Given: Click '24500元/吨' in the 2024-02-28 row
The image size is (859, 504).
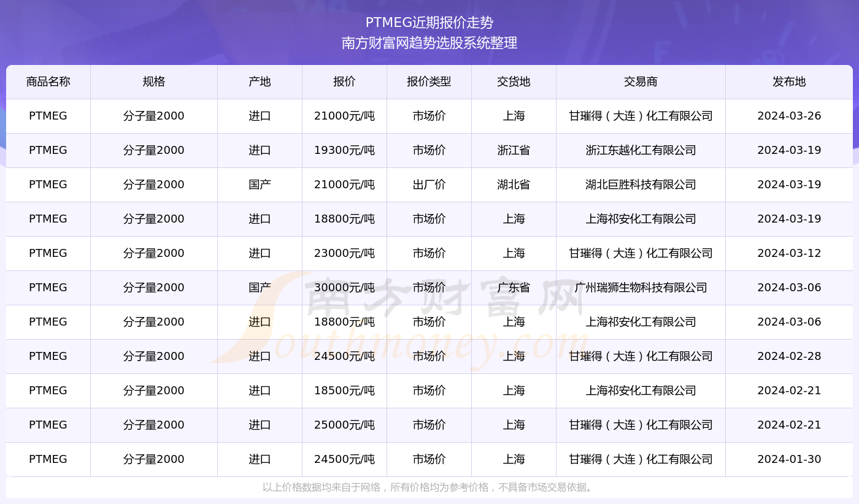Looking at the screenshot, I should click(x=344, y=356).
